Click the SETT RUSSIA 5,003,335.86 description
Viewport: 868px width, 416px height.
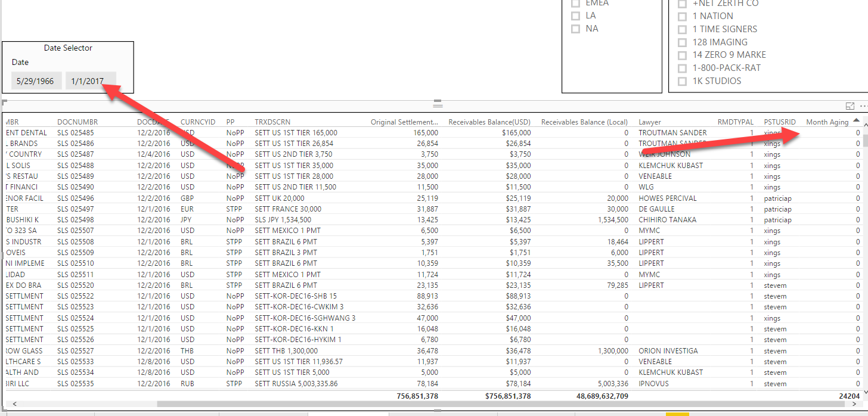tap(296, 383)
